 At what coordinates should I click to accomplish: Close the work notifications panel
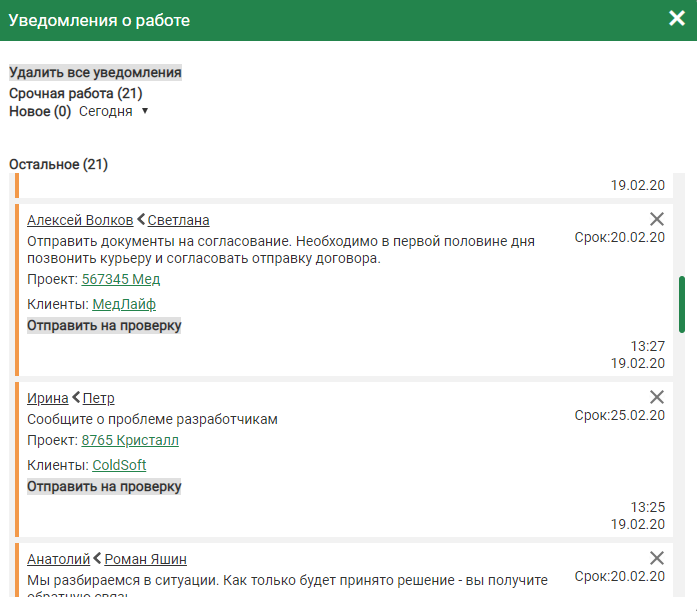677,19
